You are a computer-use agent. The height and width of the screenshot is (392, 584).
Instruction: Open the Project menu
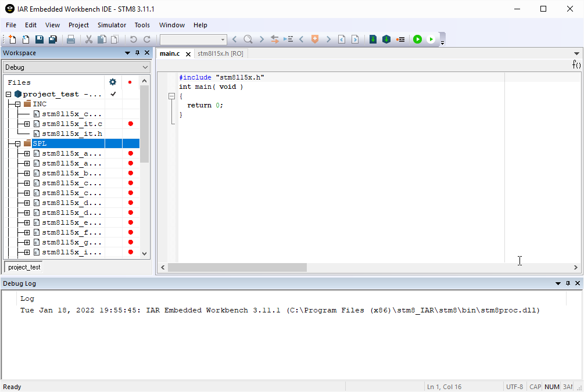point(78,25)
